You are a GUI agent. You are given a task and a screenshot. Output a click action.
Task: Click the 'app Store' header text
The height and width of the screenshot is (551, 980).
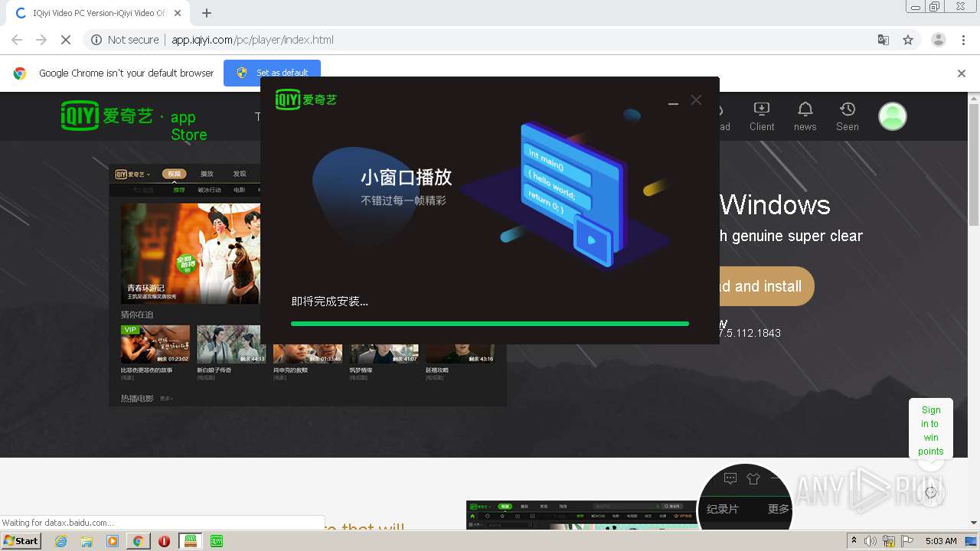188,126
